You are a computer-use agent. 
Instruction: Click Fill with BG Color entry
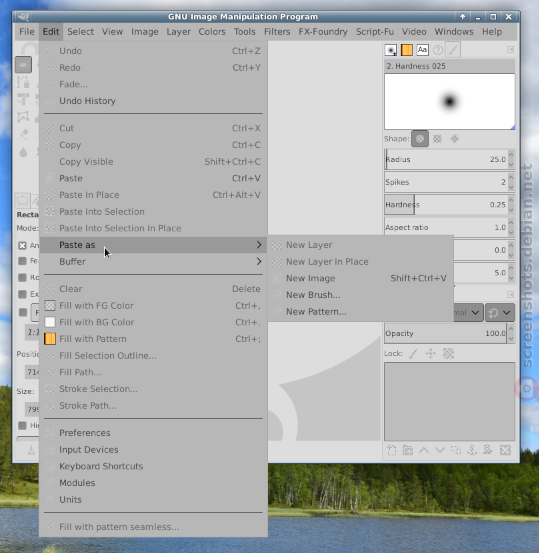point(153,322)
